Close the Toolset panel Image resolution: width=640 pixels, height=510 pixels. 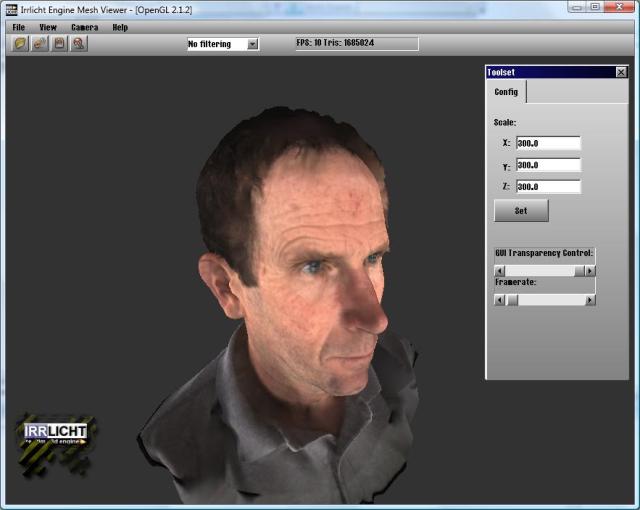click(x=621, y=72)
